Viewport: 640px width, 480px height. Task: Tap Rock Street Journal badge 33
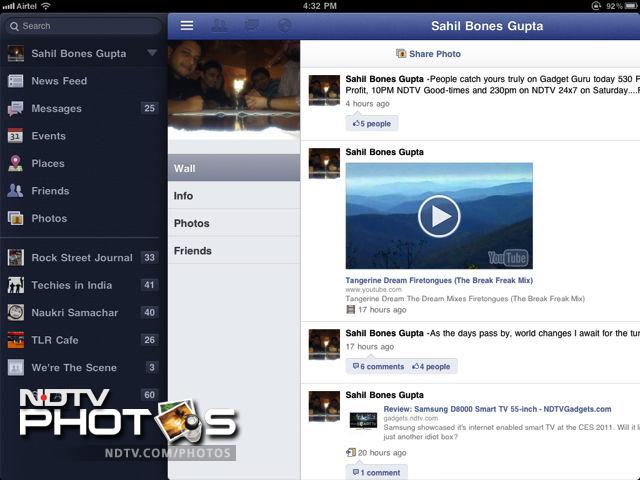point(149,258)
